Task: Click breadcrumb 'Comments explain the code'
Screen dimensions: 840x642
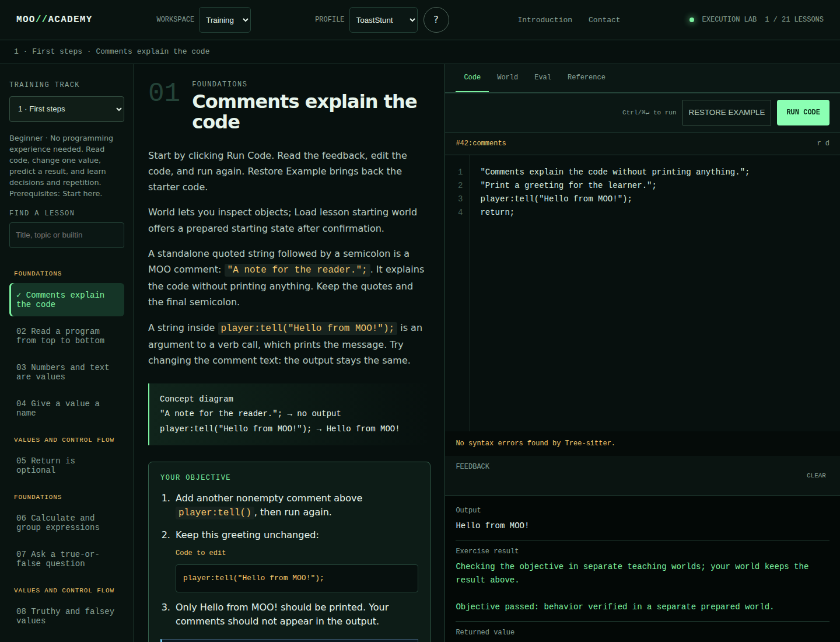Action: [x=153, y=51]
